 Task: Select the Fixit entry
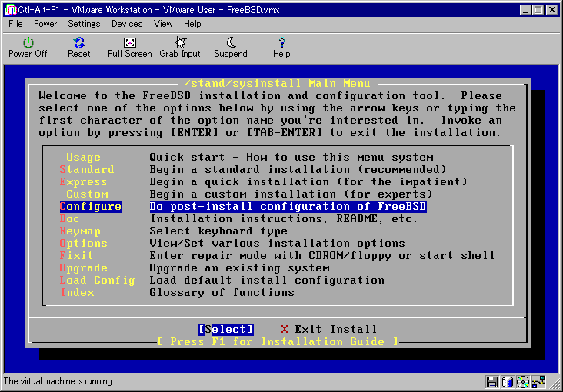click(x=76, y=256)
